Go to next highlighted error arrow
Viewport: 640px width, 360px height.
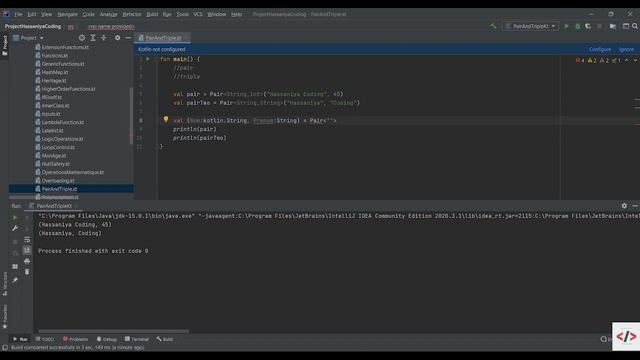(x=635, y=60)
